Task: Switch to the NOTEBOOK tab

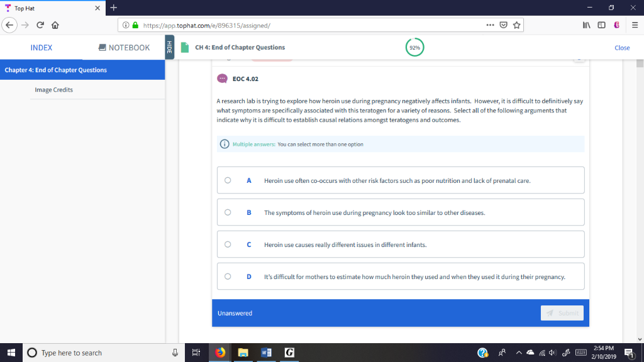Action: (124, 48)
